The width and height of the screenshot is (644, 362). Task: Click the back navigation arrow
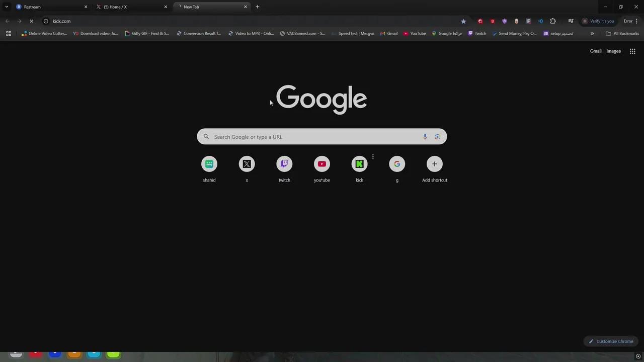click(7, 21)
